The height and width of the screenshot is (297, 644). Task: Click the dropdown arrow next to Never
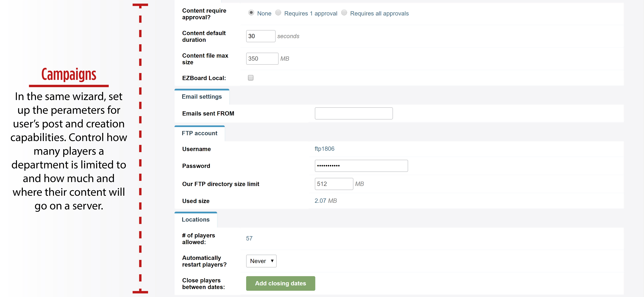point(272,261)
